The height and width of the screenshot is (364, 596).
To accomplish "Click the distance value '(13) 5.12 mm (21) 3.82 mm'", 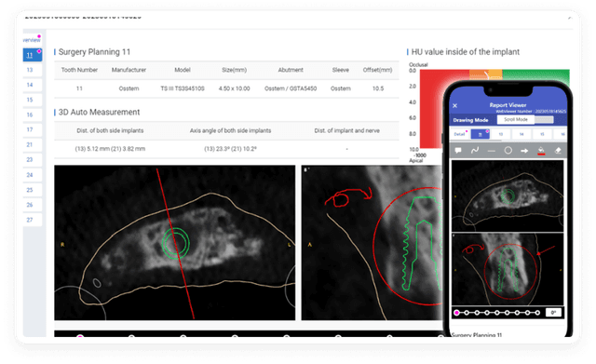I will point(110,149).
